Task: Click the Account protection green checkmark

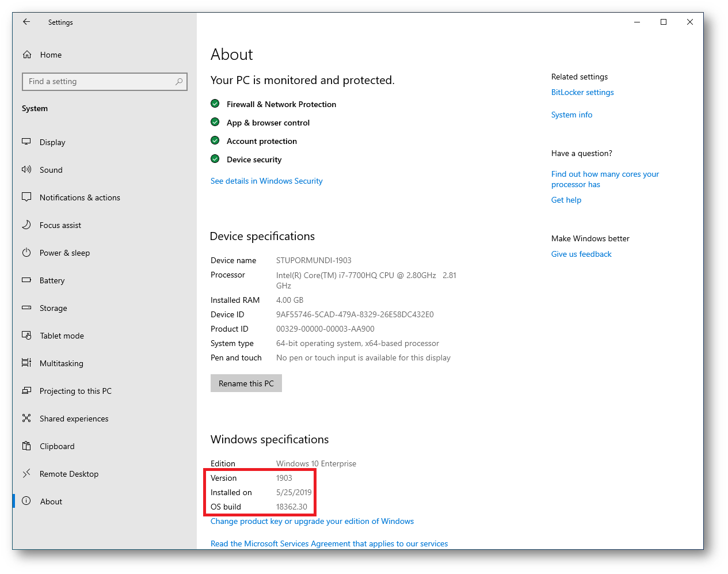Action: tap(215, 140)
